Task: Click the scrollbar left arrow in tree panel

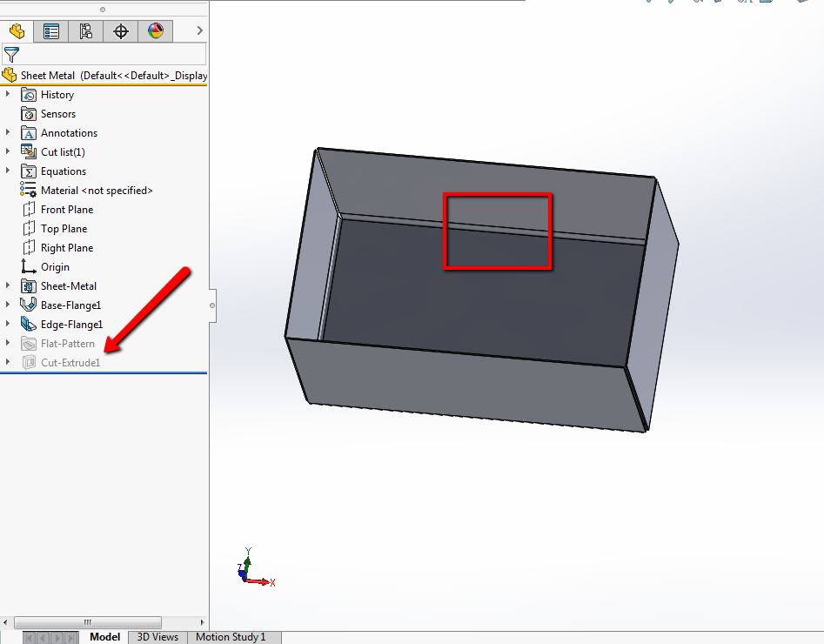Action: click(5, 622)
